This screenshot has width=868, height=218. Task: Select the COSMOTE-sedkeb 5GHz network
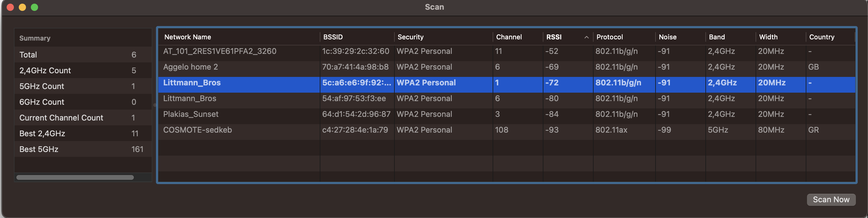[x=197, y=130]
